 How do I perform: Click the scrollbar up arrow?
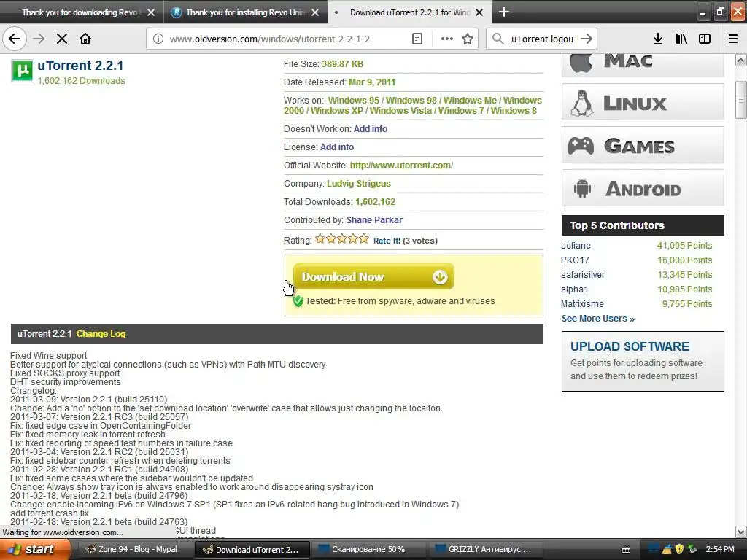click(740, 61)
